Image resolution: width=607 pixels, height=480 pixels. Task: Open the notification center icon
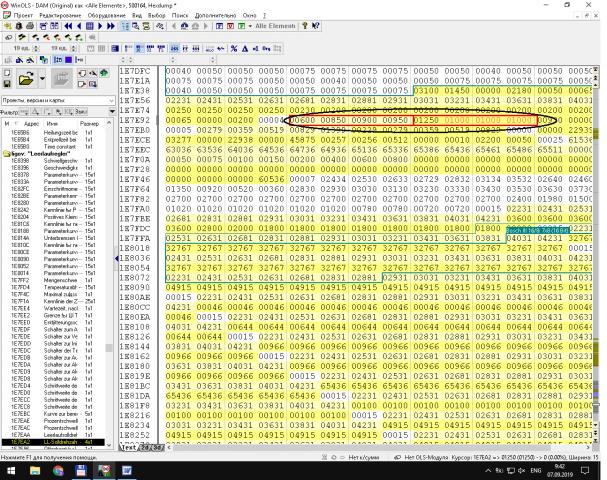tap(585, 471)
